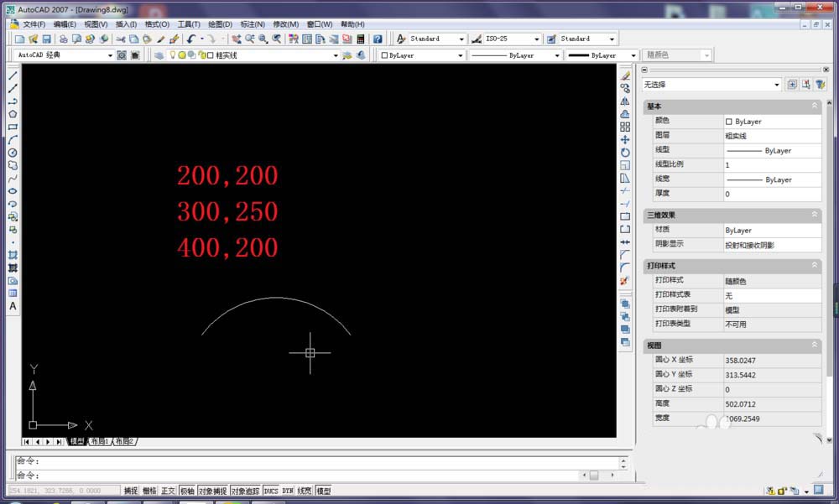
Task: Select the Circle draw tool
Action: click(x=13, y=153)
